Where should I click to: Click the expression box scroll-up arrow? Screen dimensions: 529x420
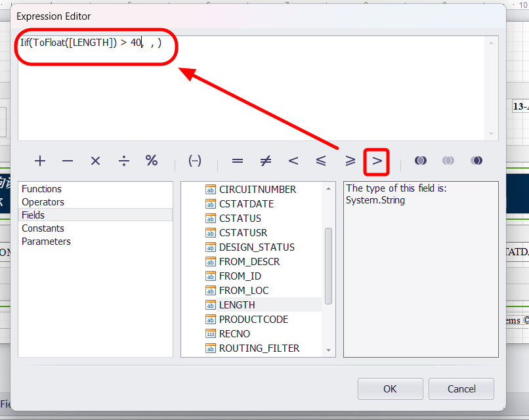pyautogui.click(x=491, y=43)
